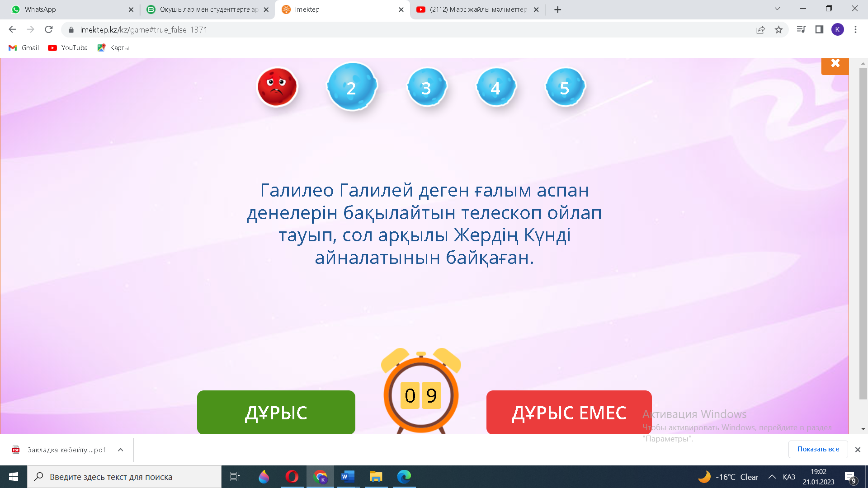
Task: Open Microsoft Word from the taskbar
Action: (x=347, y=477)
